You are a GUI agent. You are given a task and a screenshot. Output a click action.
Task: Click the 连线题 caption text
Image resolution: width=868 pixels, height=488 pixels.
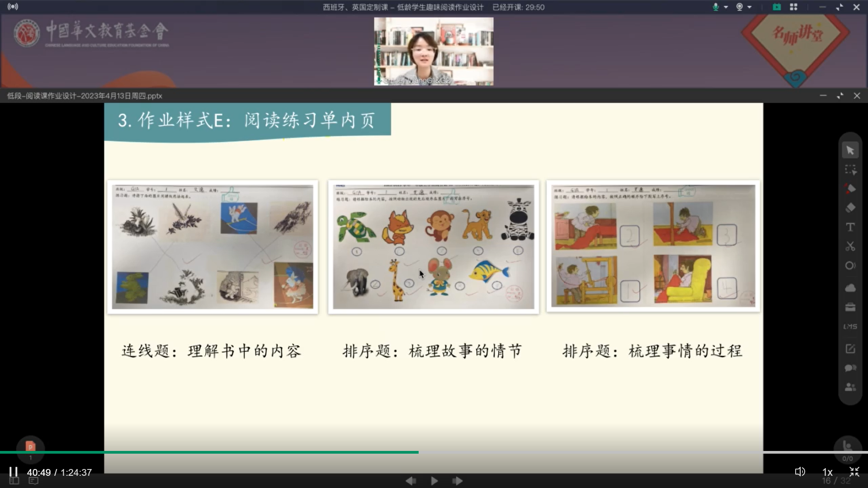211,351
